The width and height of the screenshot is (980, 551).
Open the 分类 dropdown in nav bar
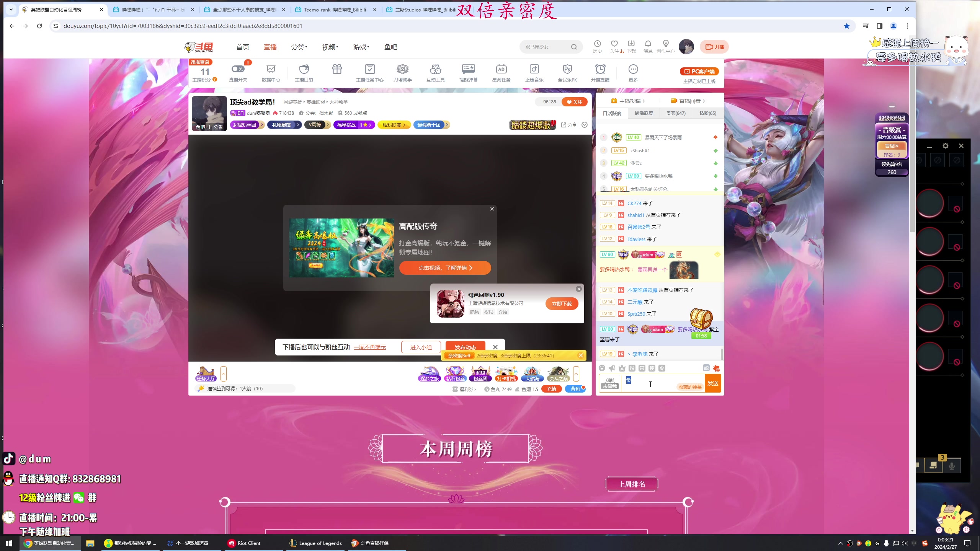click(299, 47)
